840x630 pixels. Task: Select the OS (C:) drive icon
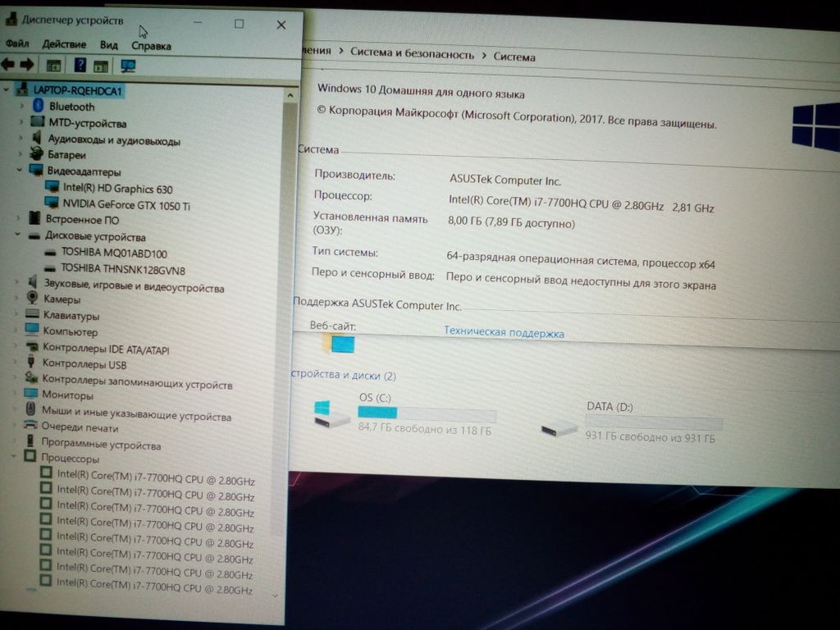[x=331, y=414]
